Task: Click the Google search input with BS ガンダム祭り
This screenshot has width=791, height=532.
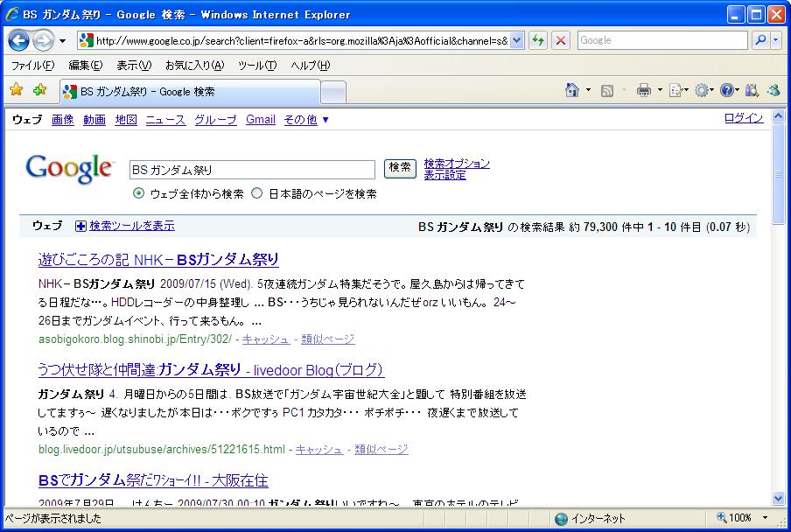Action: [252, 170]
